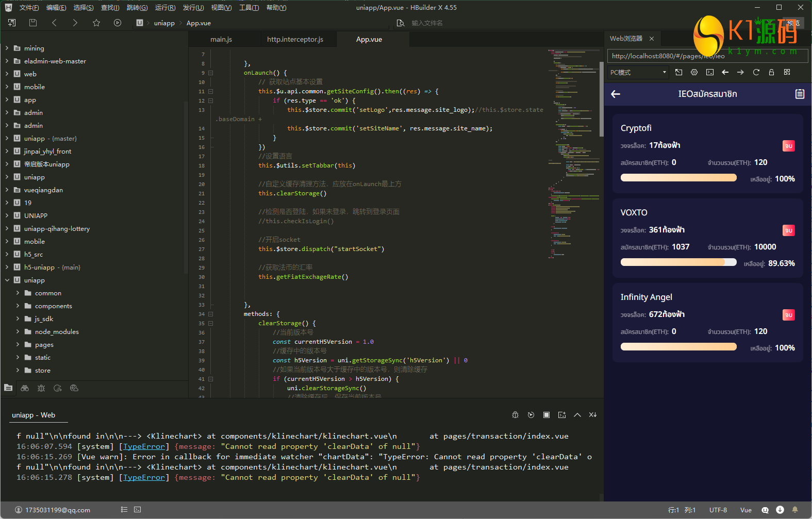Click the red button on VOXTO card
812x519 pixels.
click(x=788, y=230)
